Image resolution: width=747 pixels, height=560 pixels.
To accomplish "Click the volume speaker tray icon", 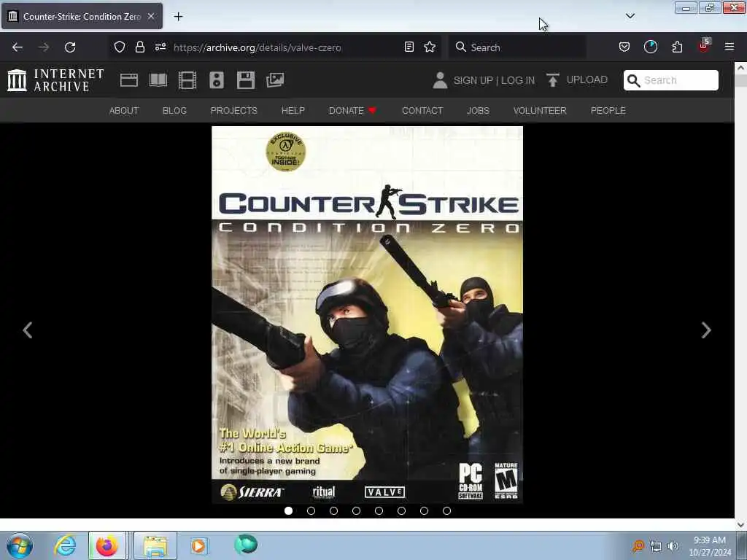I will tap(673, 546).
